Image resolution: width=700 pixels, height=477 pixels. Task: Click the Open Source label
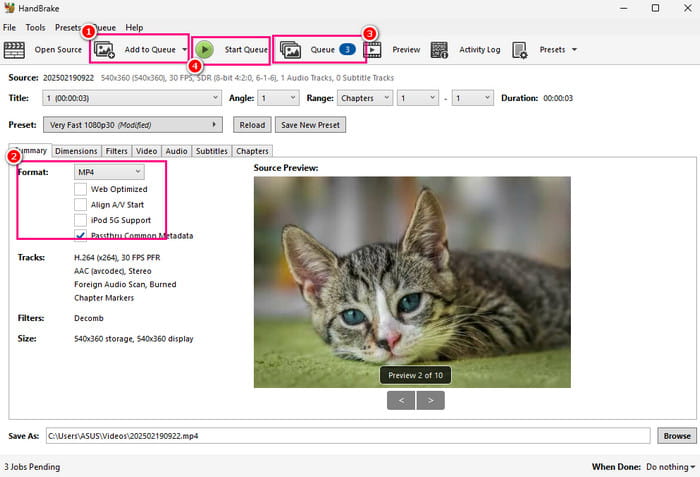58,50
